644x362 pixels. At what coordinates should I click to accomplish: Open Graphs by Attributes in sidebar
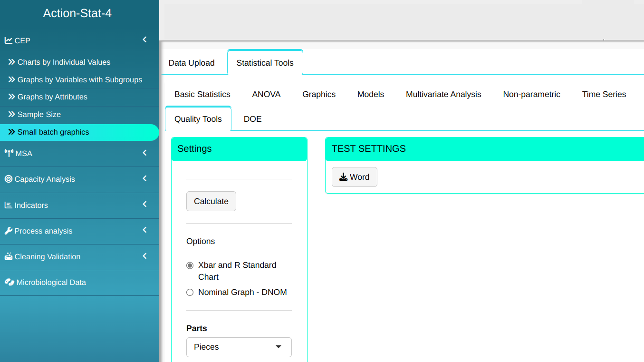[x=52, y=97]
